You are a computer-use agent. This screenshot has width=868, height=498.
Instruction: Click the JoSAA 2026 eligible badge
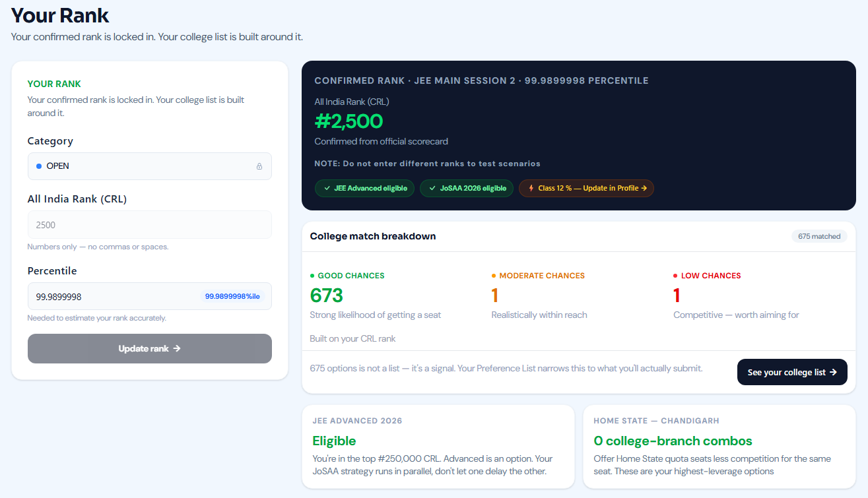click(467, 188)
